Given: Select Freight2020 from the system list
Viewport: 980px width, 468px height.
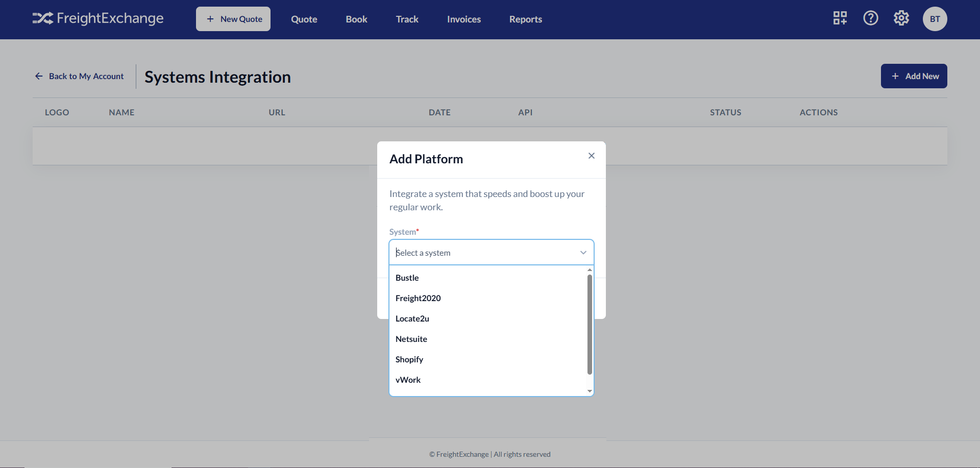Looking at the screenshot, I should [488, 298].
